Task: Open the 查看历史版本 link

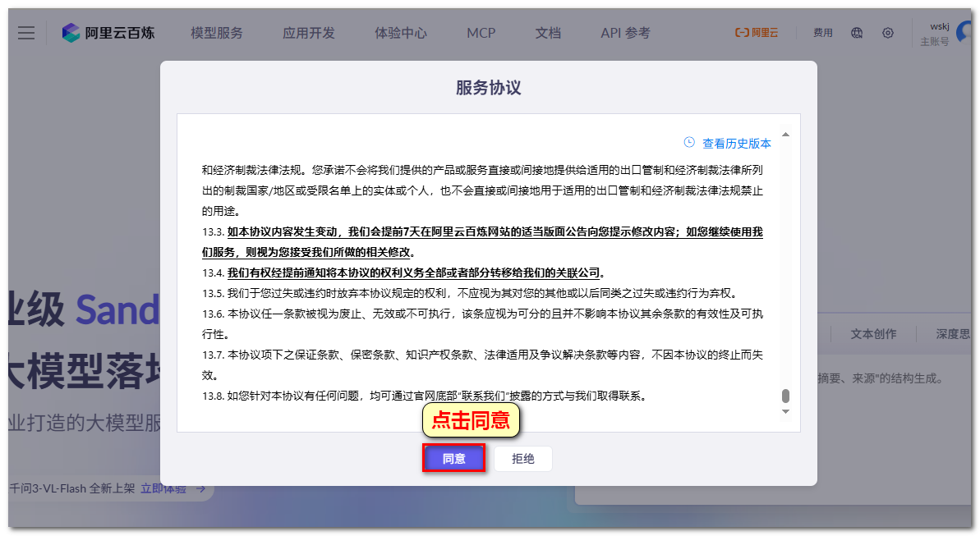Action: (736, 144)
